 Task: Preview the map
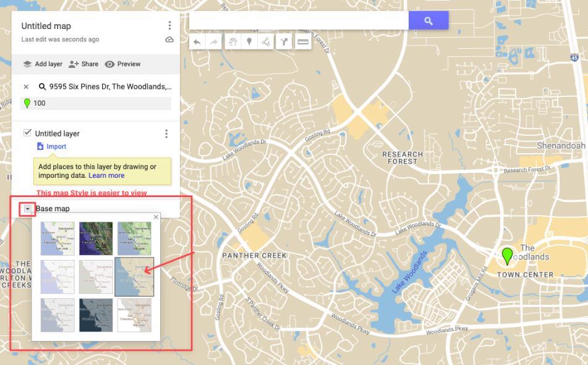122,64
